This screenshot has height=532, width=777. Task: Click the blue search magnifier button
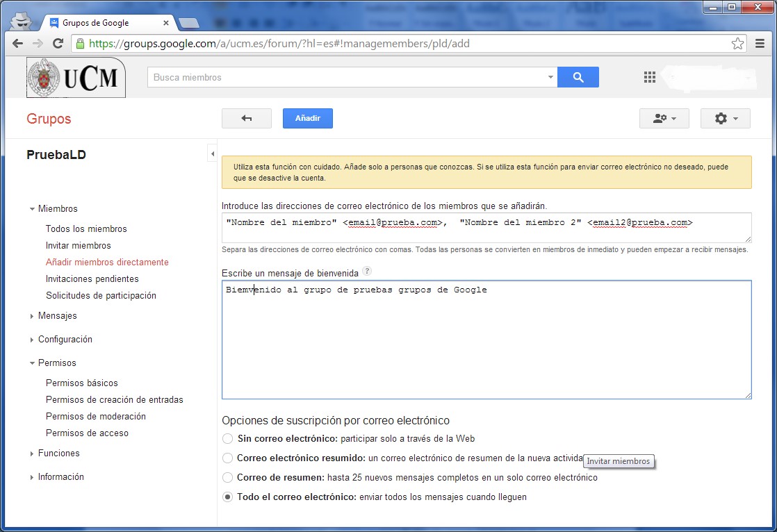[x=578, y=77]
